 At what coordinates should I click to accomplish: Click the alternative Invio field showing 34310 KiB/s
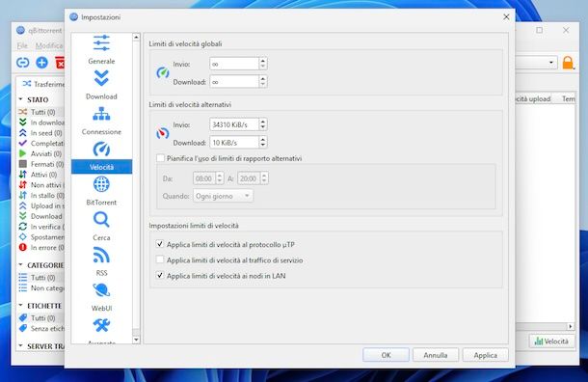point(234,124)
